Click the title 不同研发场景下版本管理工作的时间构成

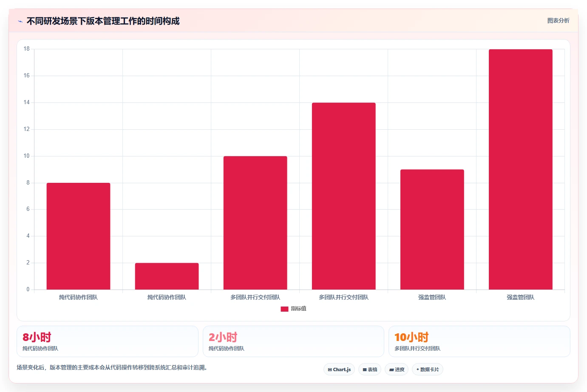pyautogui.click(x=103, y=21)
